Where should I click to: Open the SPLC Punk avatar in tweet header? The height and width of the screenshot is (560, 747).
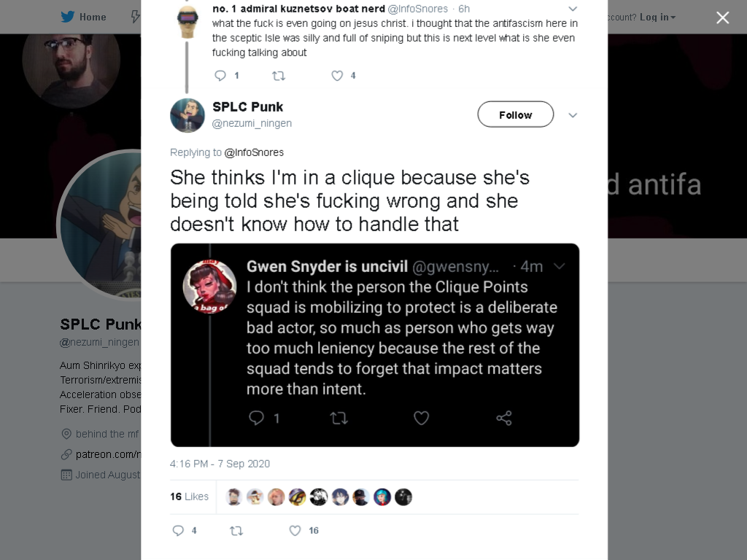pyautogui.click(x=187, y=115)
